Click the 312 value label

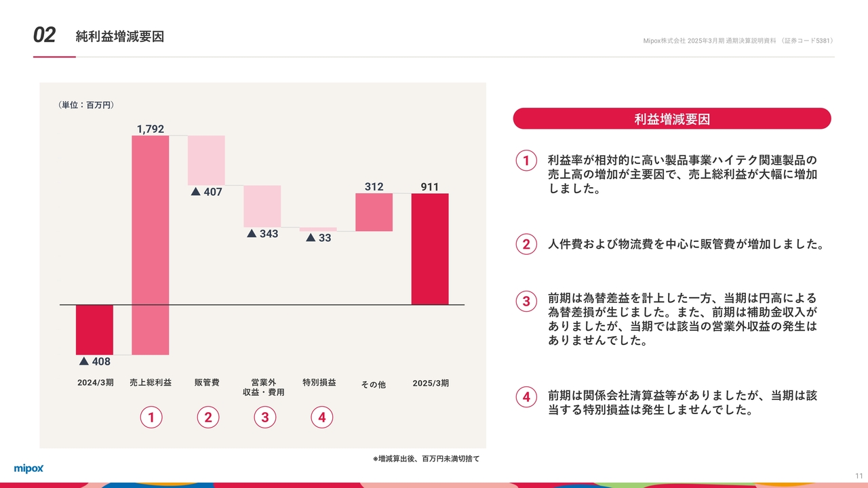click(374, 187)
